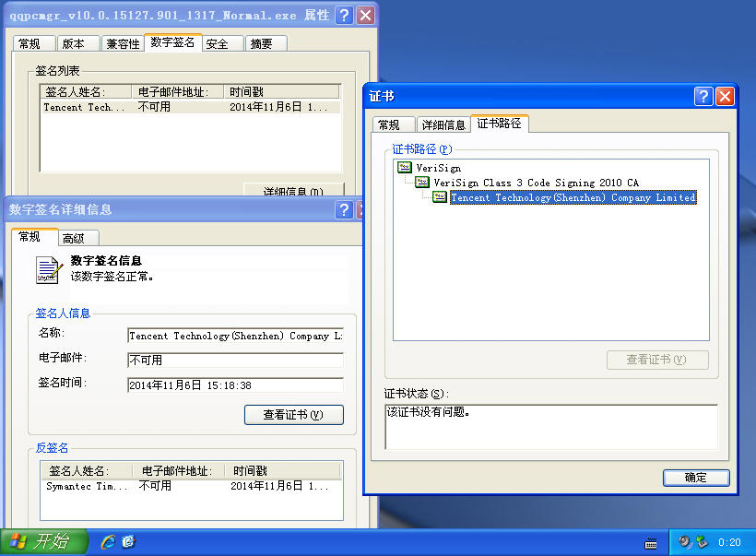Image resolution: width=756 pixels, height=556 pixels.
Task: Open the 兼容性 tab in the 属性 window
Action: point(123,43)
